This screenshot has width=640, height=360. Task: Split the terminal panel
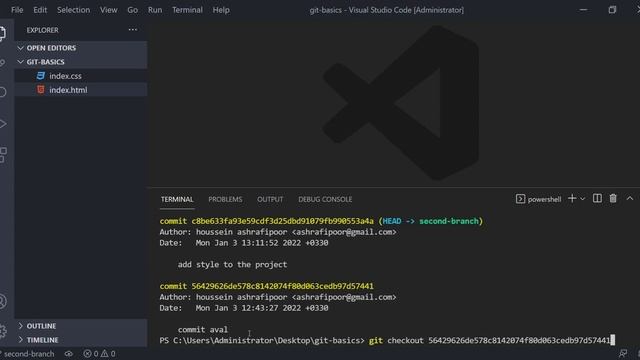tap(597, 198)
